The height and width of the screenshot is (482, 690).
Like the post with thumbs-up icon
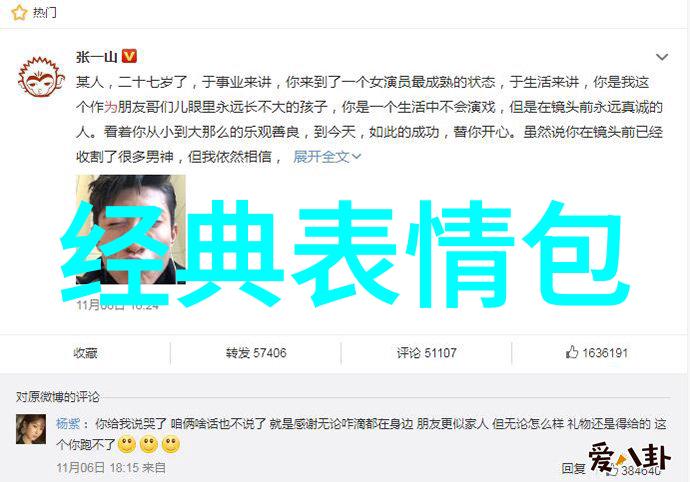click(x=572, y=352)
